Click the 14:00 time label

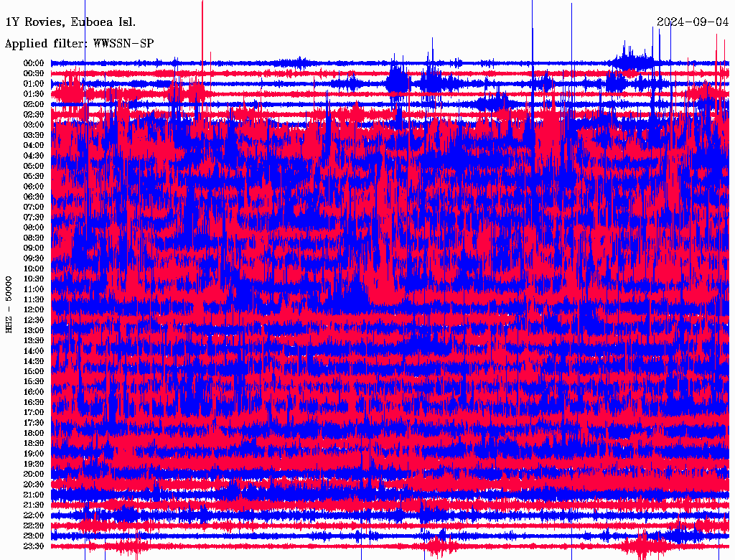coord(34,351)
